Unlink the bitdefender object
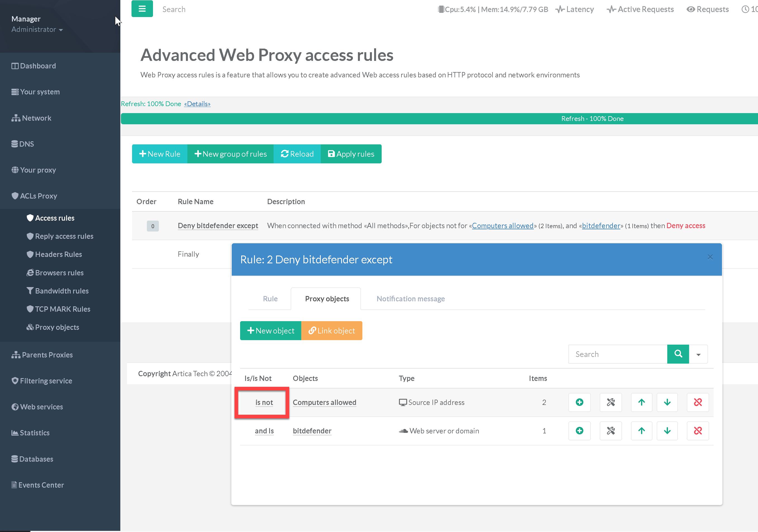Screen dimensions: 758x532 pos(698,431)
